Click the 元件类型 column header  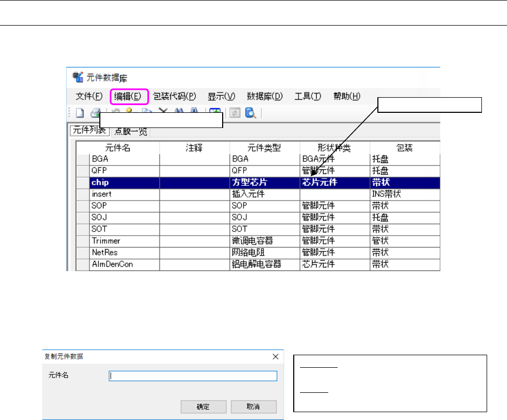(264, 148)
